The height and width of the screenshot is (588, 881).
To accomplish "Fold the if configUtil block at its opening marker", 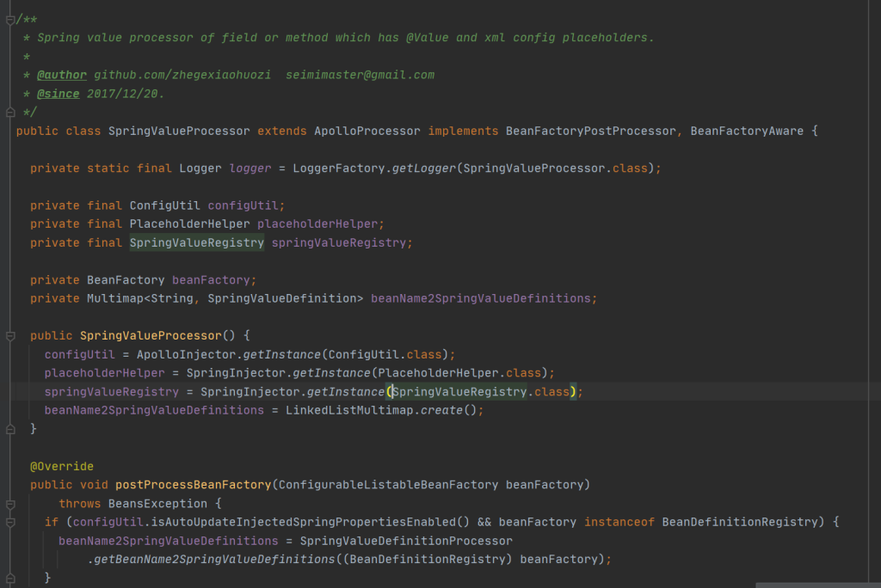I will (10, 523).
